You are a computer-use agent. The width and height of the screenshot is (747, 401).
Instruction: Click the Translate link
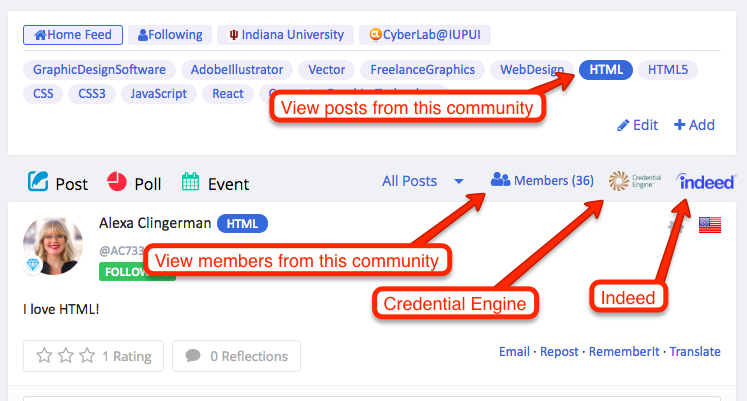pos(695,351)
